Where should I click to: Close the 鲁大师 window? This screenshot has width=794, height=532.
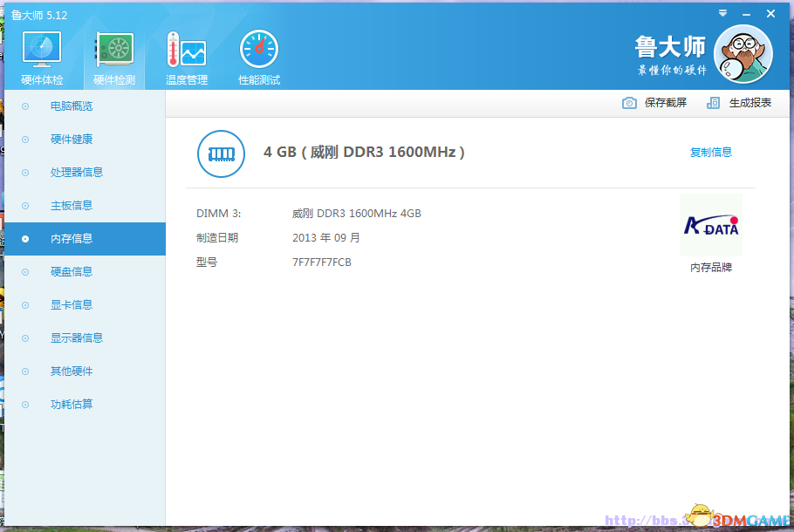tap(770, 14)
